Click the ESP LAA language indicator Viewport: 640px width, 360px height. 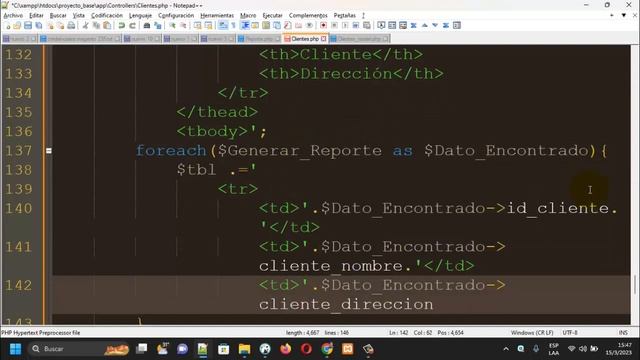pyautogui.click(x=553, y=349)
